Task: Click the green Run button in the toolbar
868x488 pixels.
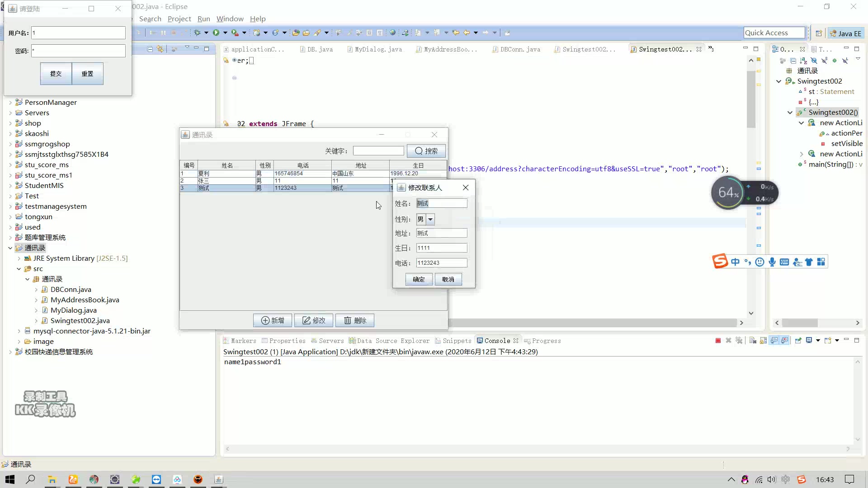Action: point(216,33)
